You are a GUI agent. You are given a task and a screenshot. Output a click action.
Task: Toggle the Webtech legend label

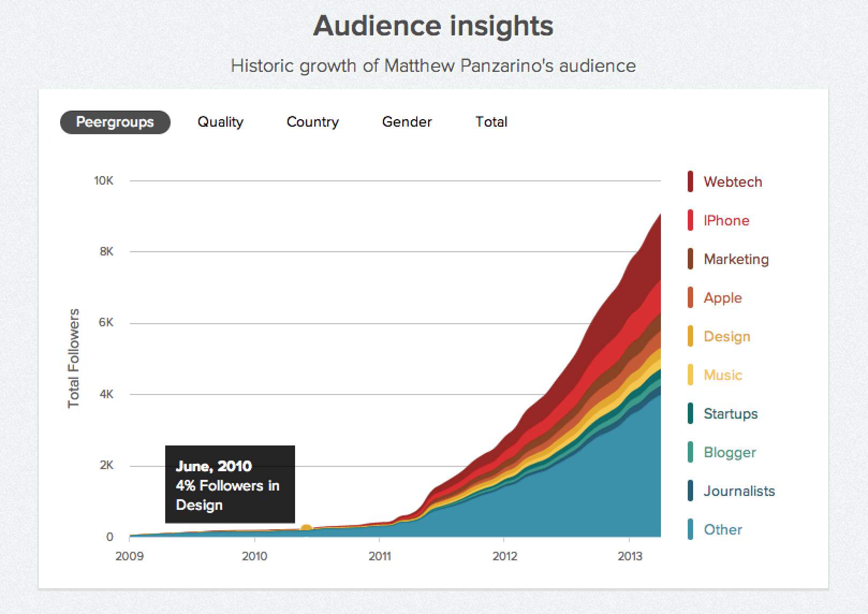coord(733,181)
